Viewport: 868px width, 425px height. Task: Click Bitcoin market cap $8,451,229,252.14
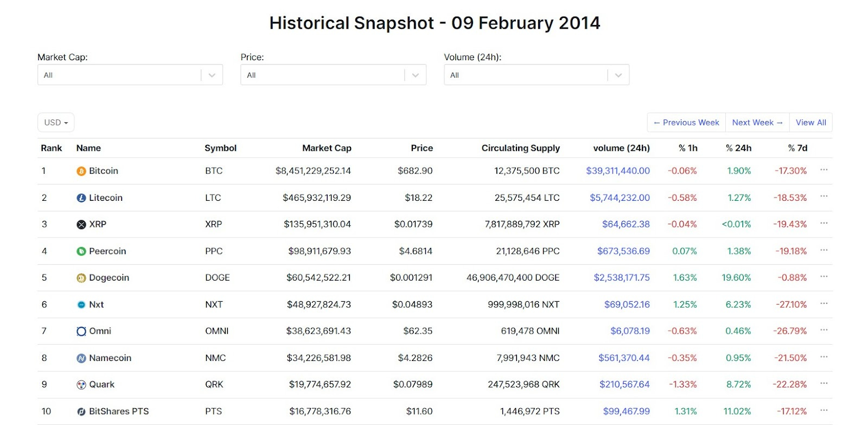(313, 171)
